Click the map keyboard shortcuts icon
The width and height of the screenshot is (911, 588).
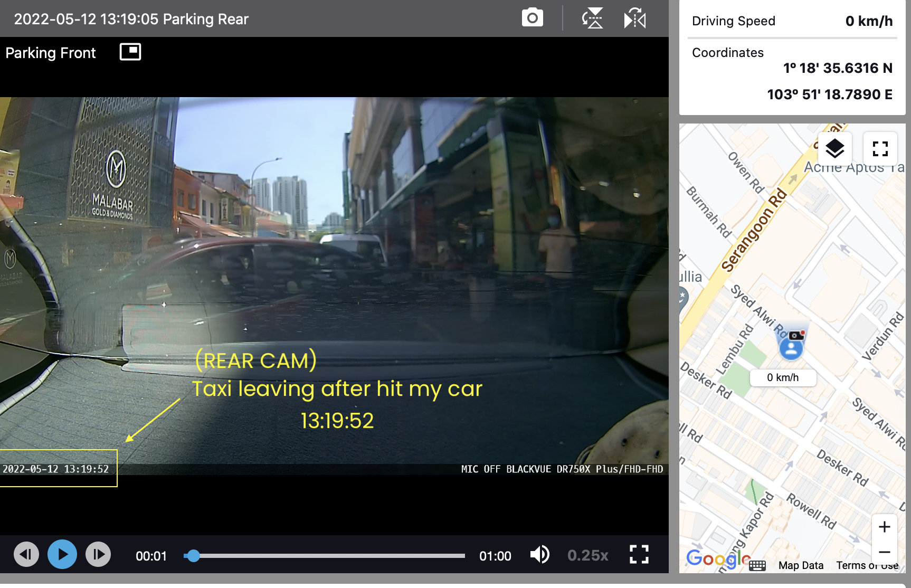(757, 566)
